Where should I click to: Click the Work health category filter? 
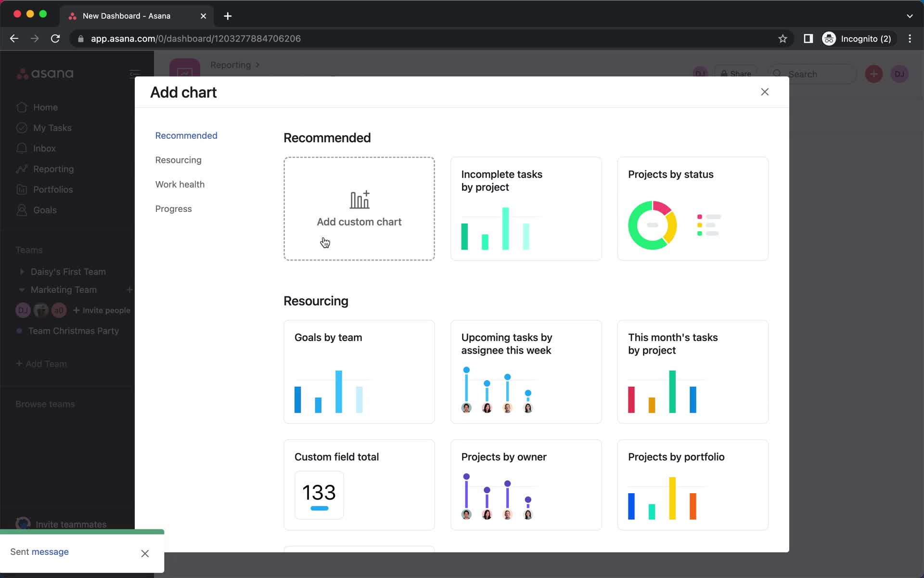(180, 184)
